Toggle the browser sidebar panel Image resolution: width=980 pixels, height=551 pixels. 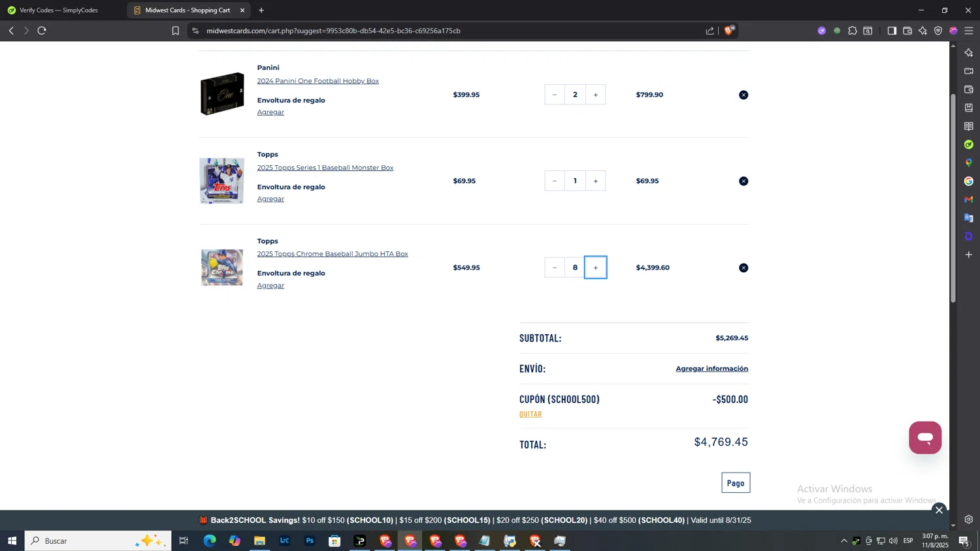click(892, 31)
